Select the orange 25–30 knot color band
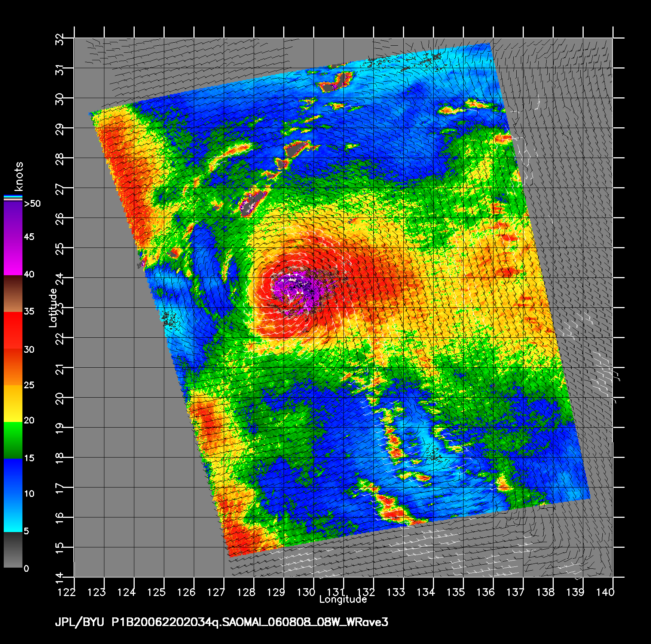 click(13, 367)
